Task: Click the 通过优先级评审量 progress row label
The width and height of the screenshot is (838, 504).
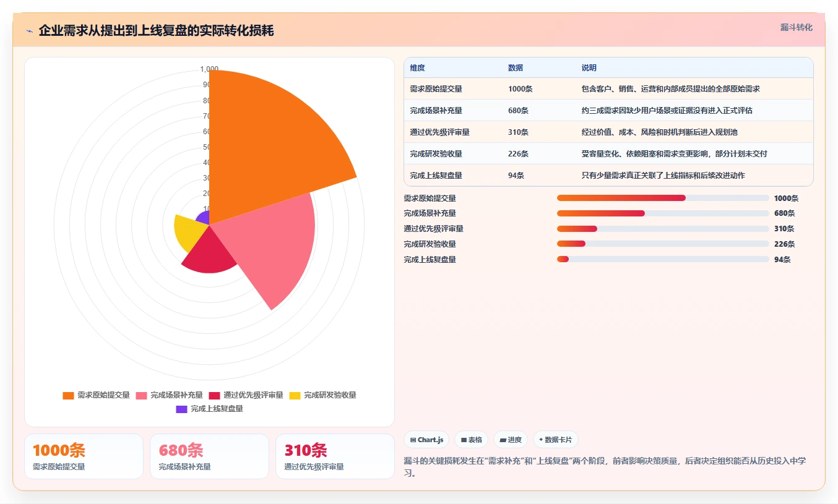Action: [x=433, y=229]
